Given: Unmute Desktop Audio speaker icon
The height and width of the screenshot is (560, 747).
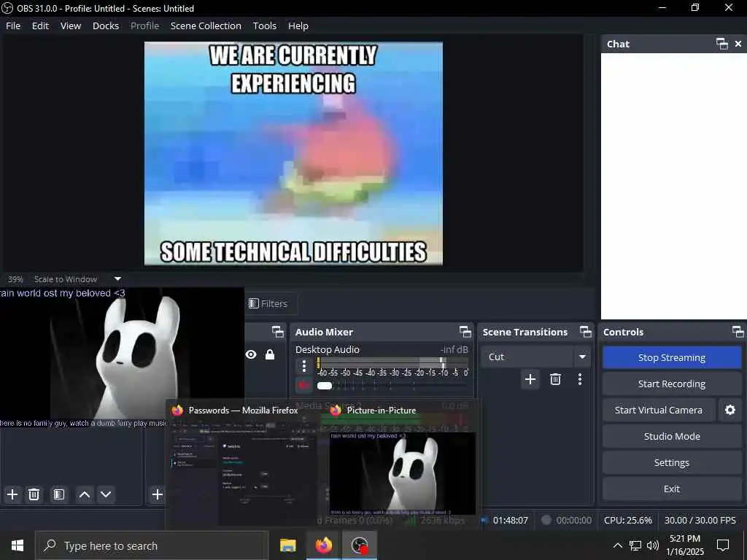Looking at the screenshot, I should 304,385.
